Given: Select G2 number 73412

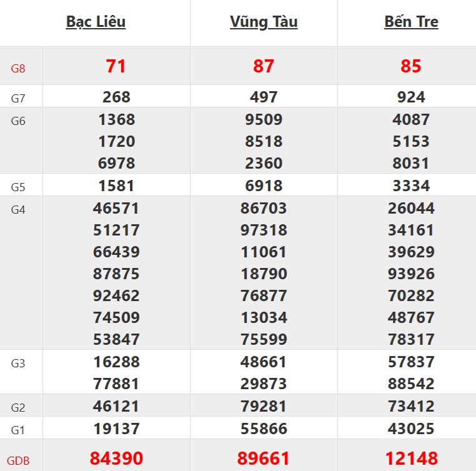Looking at the screenshot, I should click(411, 407).
